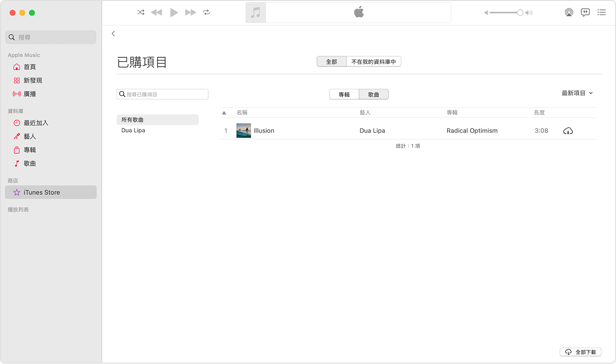Skip to the previous track
The width and height of the screenshot is (616, 364).
(x=156, y=12)
